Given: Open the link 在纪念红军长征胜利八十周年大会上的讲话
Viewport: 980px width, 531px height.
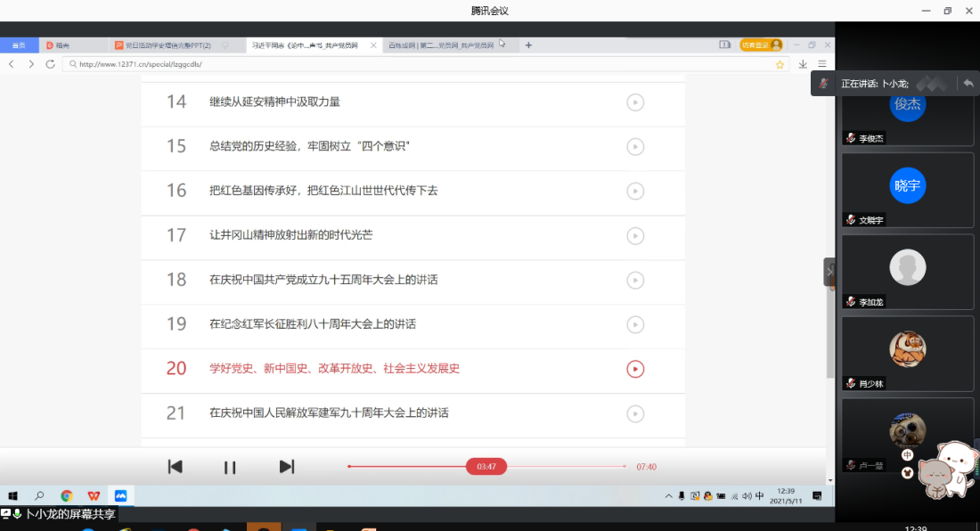Looking at the screenshot, I should coord(312,324).
